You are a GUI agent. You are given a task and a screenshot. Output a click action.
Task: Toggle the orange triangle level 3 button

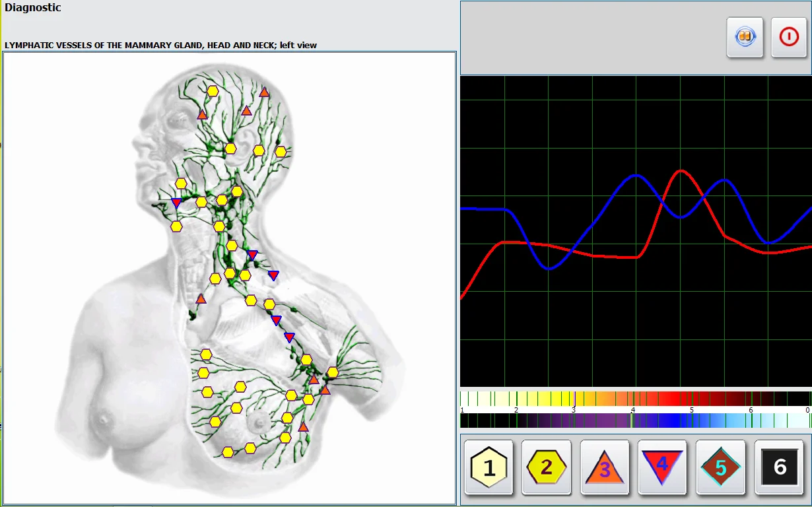pos(605,467)
